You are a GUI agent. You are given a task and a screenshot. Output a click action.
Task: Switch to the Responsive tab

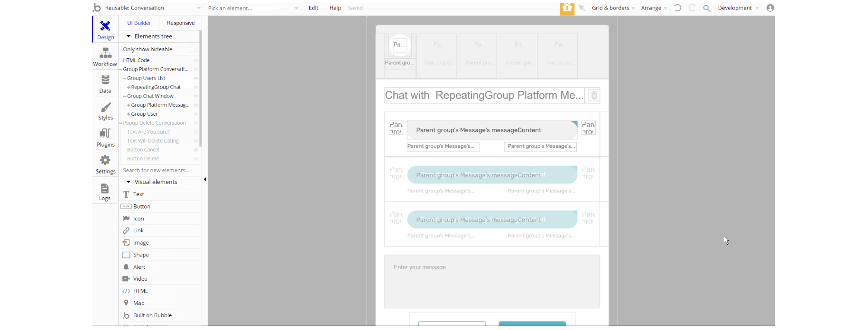tap(180, 23)
